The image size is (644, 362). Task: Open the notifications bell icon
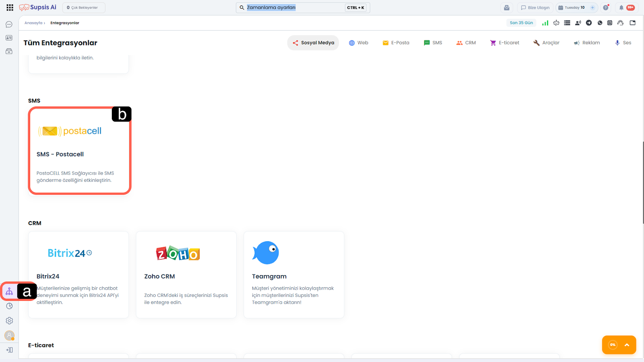click(621, 8)
